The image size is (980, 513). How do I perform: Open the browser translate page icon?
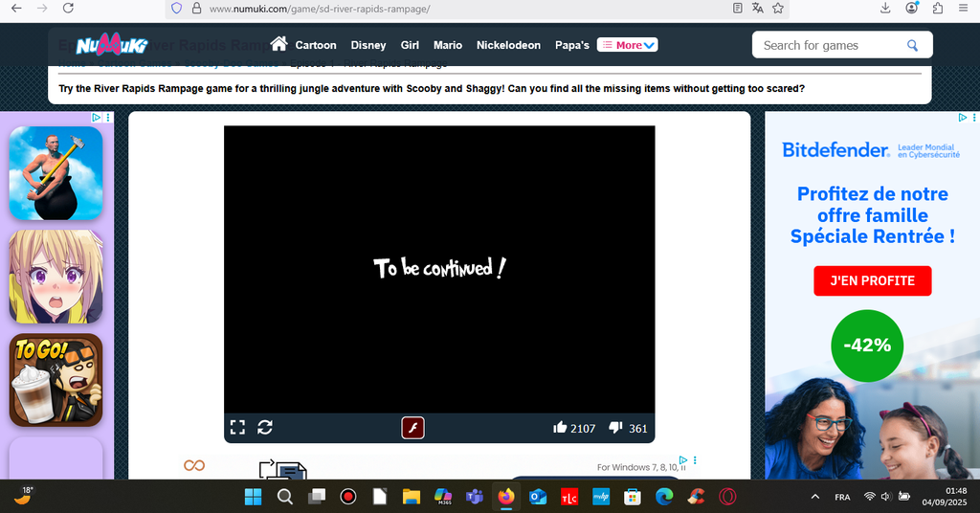[757, 8]
